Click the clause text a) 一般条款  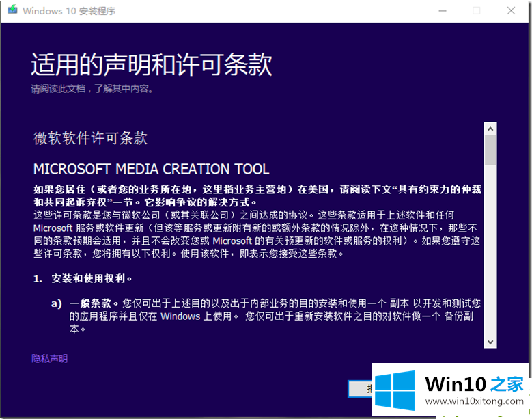tap(85, 303)
